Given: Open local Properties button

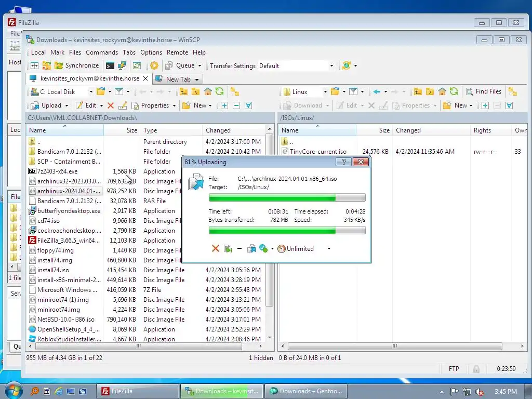Looking at the screenshot, I should click(150, 105).
